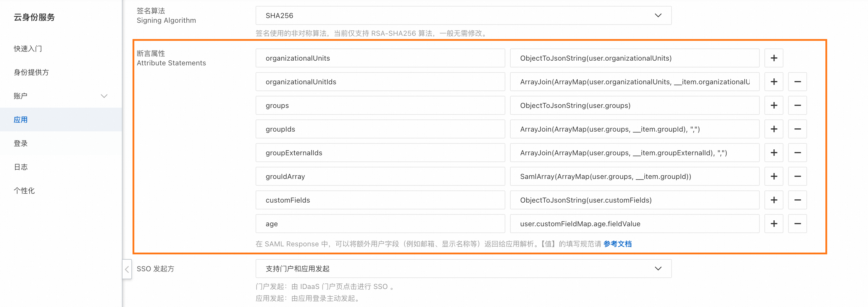The image size is (868, 307).
Task: Edit the groupIds attribute name field
Action: click(x=380, y=129)
